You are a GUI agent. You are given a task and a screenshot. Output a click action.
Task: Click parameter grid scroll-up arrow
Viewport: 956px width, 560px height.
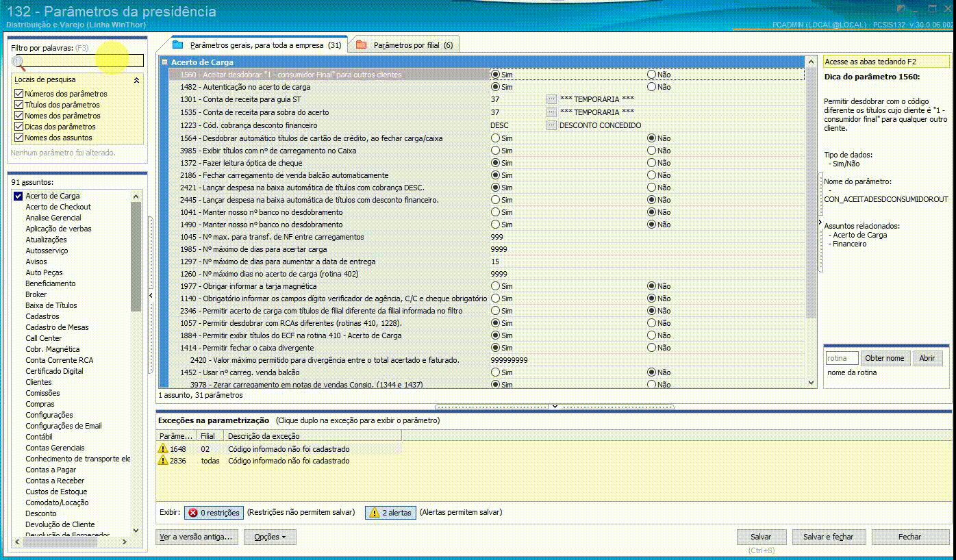coord(812,62)
